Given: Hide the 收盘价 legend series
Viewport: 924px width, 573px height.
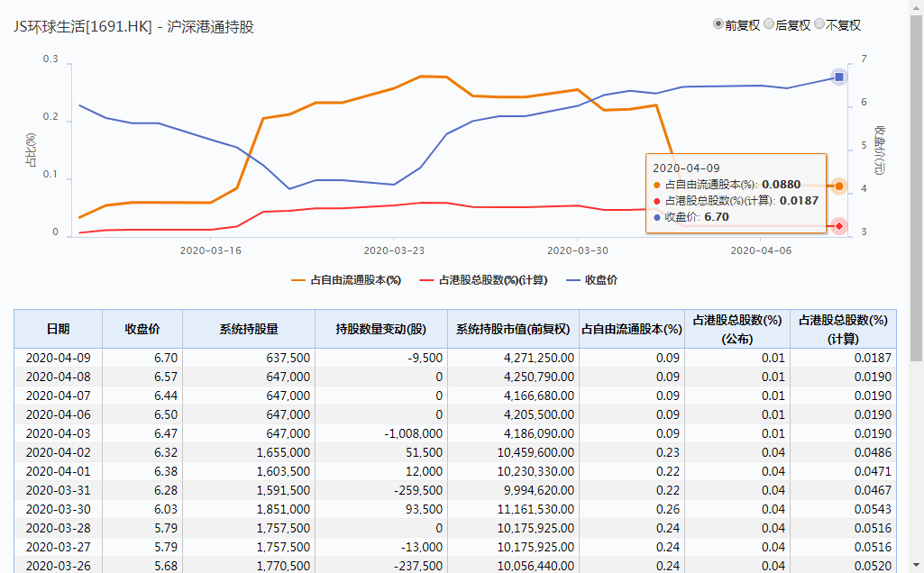Looking at the screenshot, I should (591, 280).
